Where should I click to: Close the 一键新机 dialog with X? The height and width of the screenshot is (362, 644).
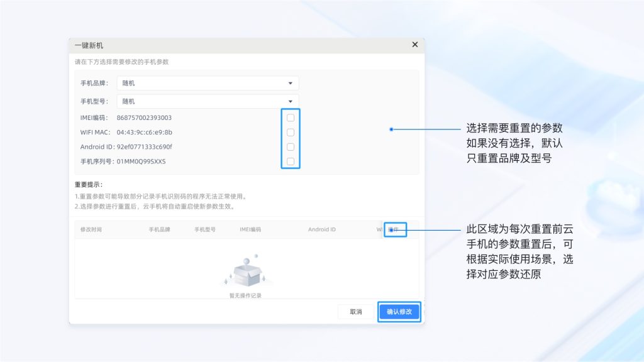tap(414, 45)
